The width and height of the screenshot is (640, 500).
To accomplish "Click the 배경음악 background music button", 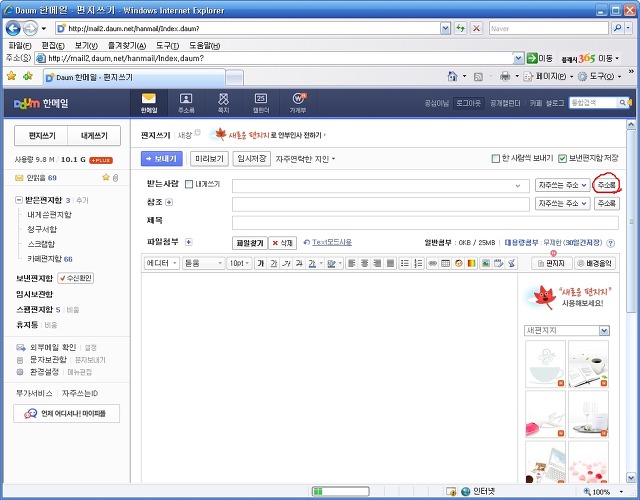I will pyautogui.click(x=595, y=263).
